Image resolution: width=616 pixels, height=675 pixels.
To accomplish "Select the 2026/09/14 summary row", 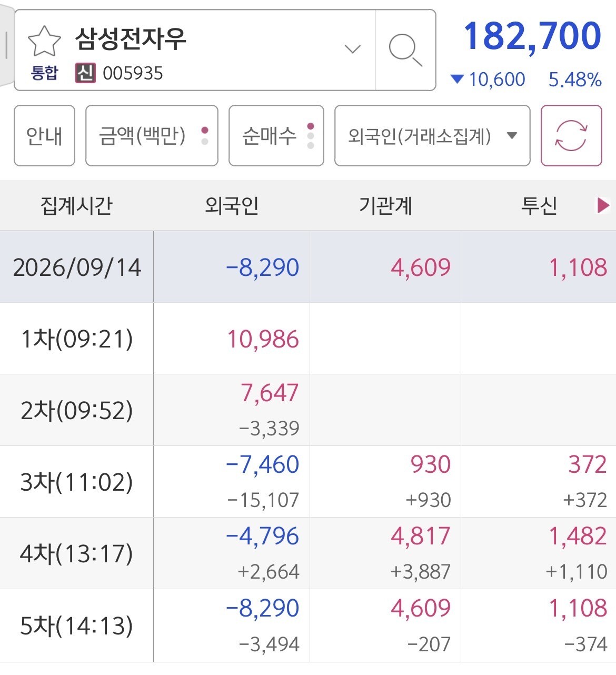I will coord(308,267).
